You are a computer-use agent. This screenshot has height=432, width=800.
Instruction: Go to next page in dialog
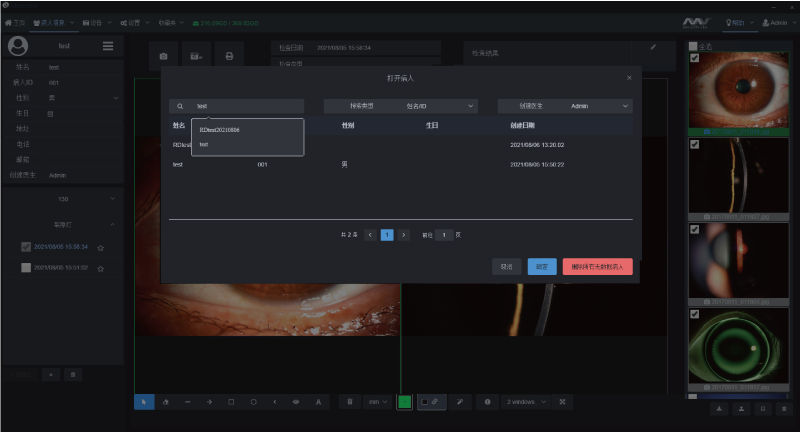tap(404, 235)
